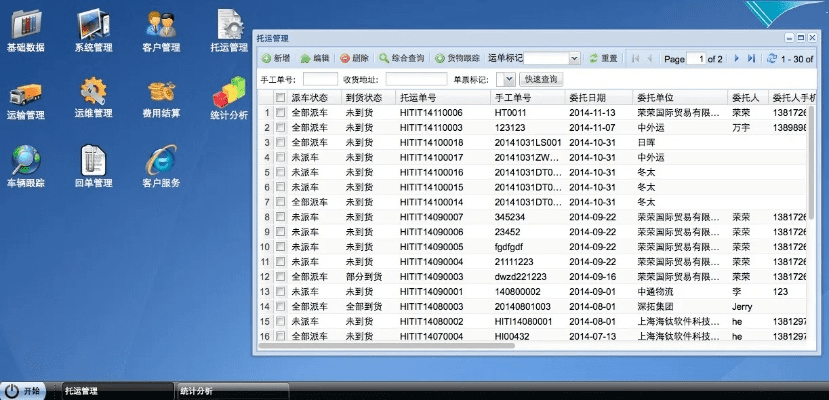Click the 开始 start button
The width and height of the screenshot is (829, 400).
click(25, 391)
